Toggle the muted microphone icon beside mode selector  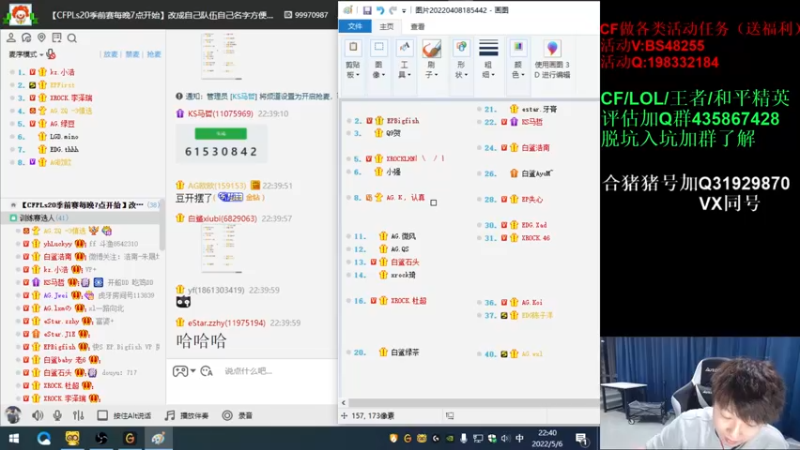[x=51, y=54]
